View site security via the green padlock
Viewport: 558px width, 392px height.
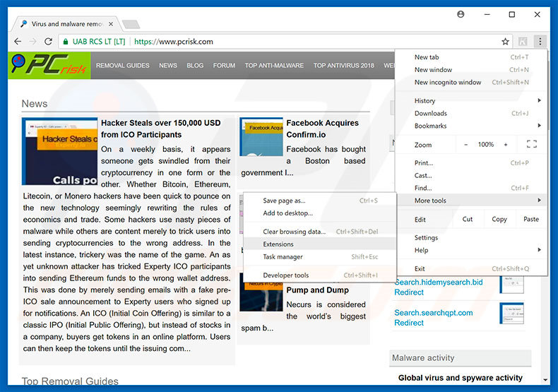(x=66, y=42)
